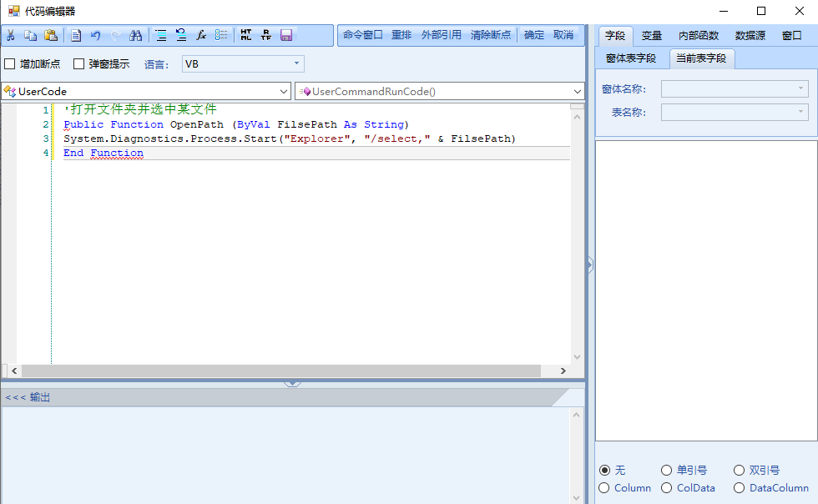Click the 取消 button
This screenshot has width=818, height=504.
pos(563,35)
